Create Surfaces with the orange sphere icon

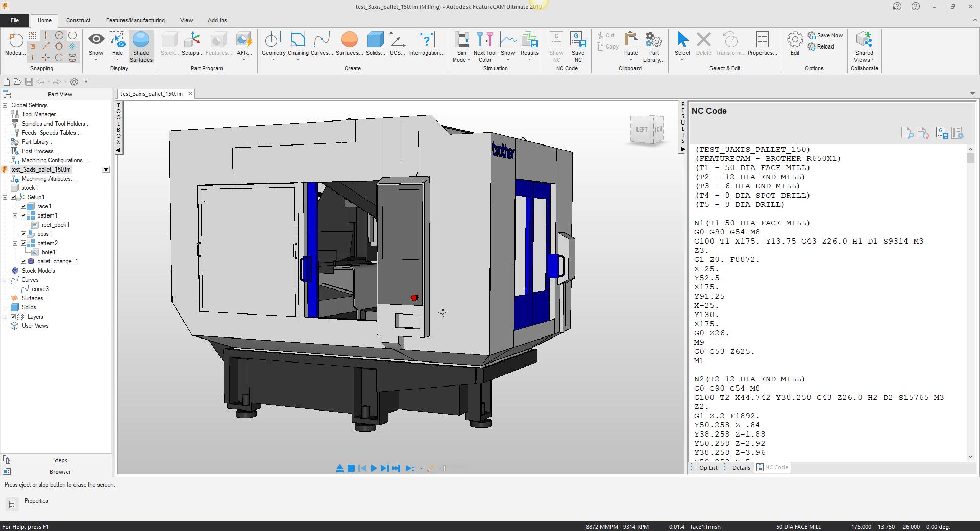pyautogui.click(x=349, y=44)
